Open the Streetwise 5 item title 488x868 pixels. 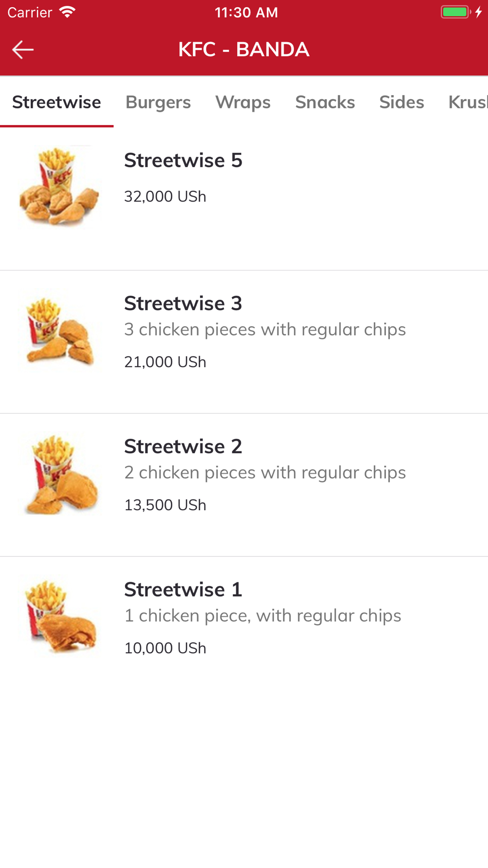[183, 160]
